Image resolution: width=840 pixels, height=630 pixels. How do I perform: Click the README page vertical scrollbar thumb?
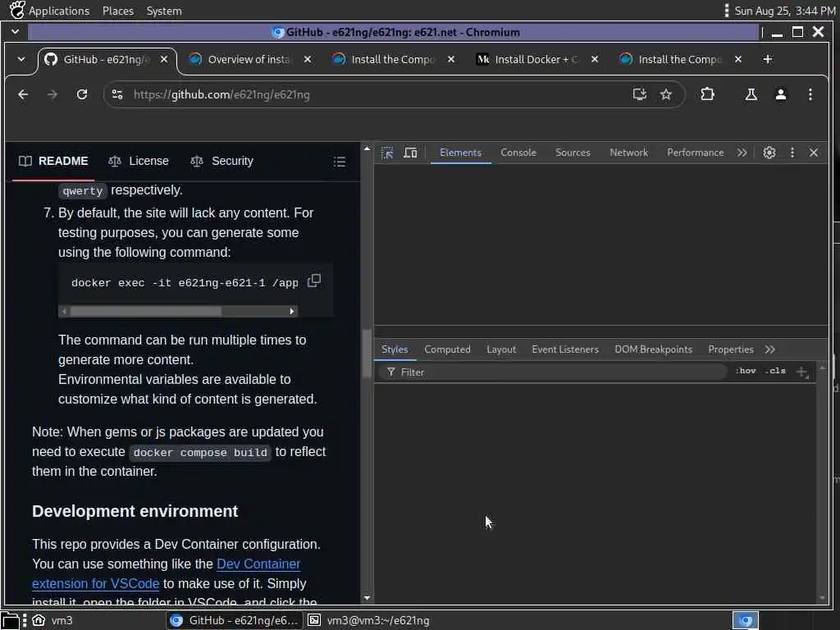point(367,353)
